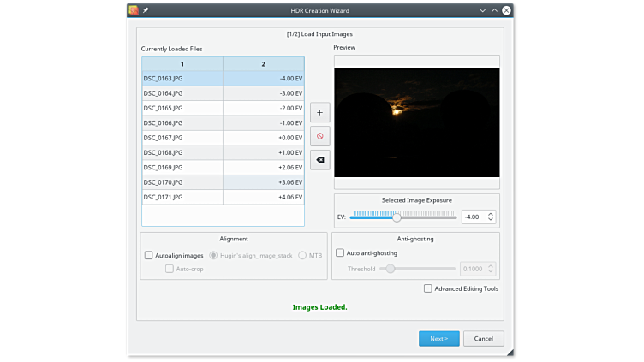Click the clear all images icon

tap(319, 159)
